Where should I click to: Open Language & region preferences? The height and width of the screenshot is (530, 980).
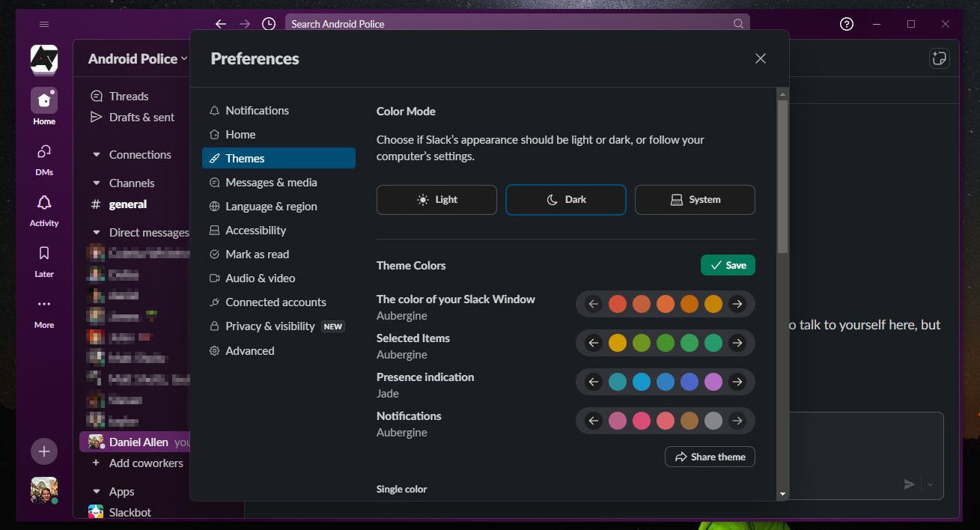pos(279,206)
